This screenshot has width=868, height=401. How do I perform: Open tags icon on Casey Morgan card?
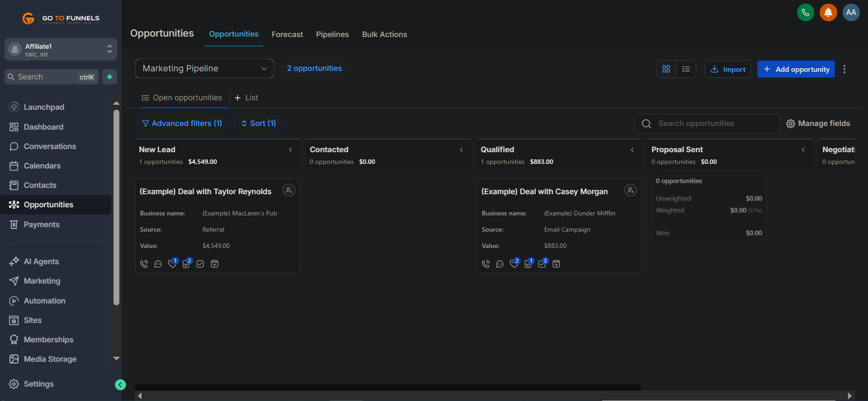click(x=514, y=263)
